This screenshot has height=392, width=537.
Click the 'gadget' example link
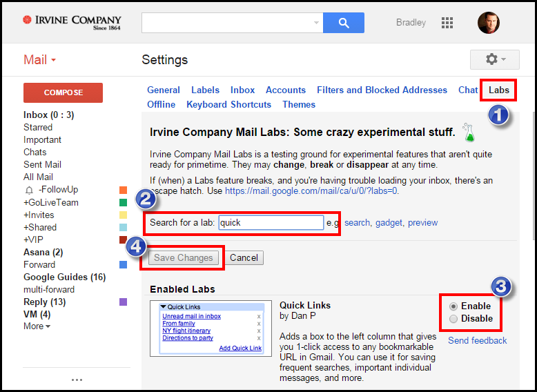click(x=389, y=222)
